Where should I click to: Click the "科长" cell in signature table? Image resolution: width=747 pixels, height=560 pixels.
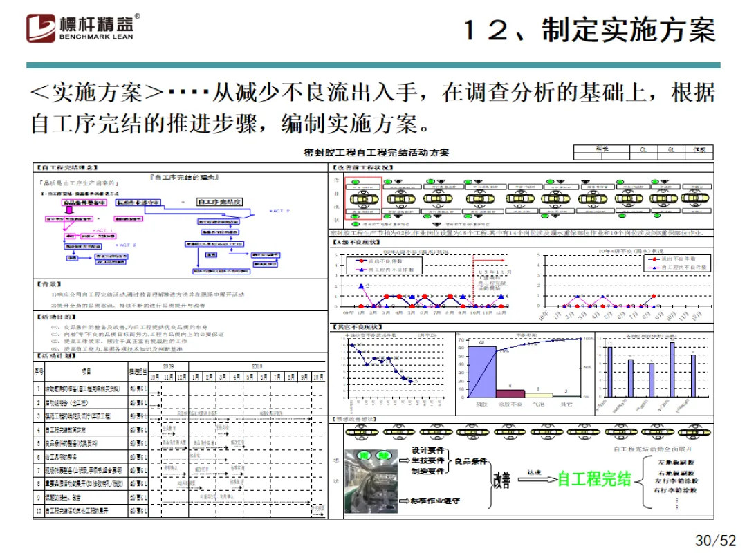602,149
